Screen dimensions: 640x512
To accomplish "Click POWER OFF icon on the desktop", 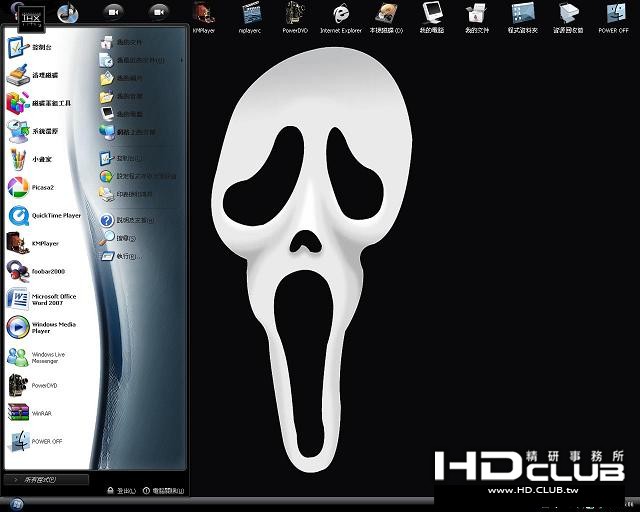I will 613,17.
